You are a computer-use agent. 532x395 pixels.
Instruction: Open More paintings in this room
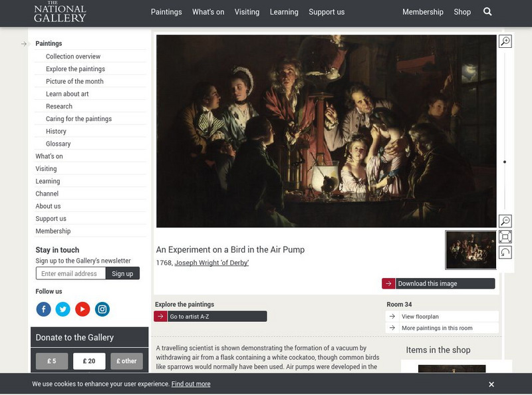[x=437, y=328]
